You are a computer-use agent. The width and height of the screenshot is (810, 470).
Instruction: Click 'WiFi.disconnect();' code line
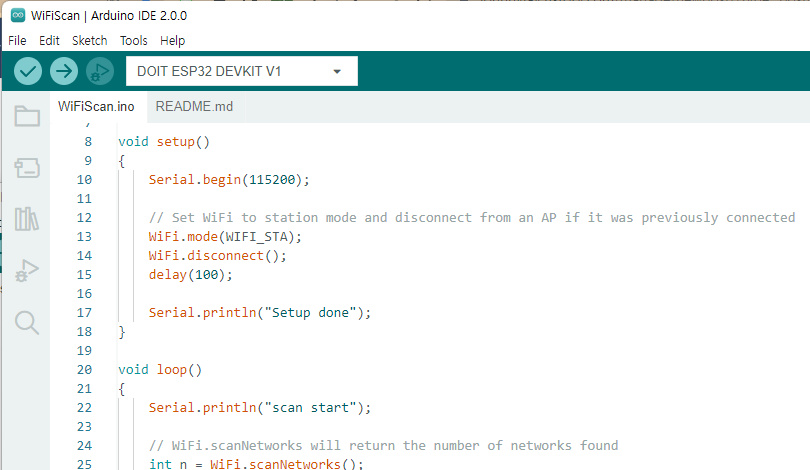[217, 256]
